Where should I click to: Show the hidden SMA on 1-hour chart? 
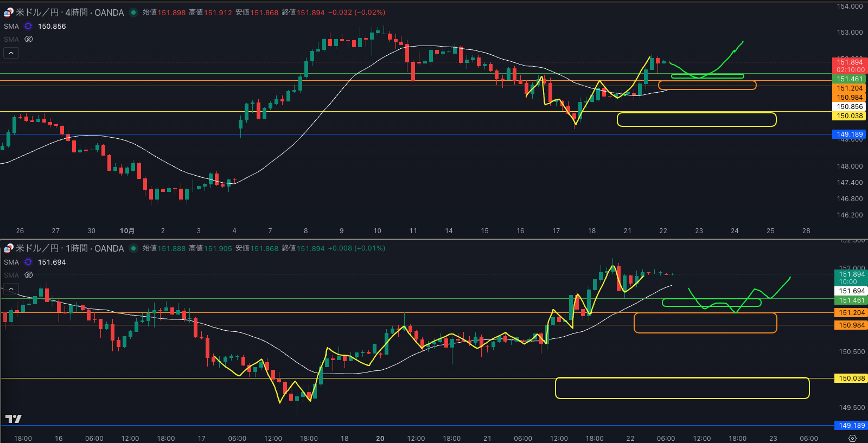29,275
